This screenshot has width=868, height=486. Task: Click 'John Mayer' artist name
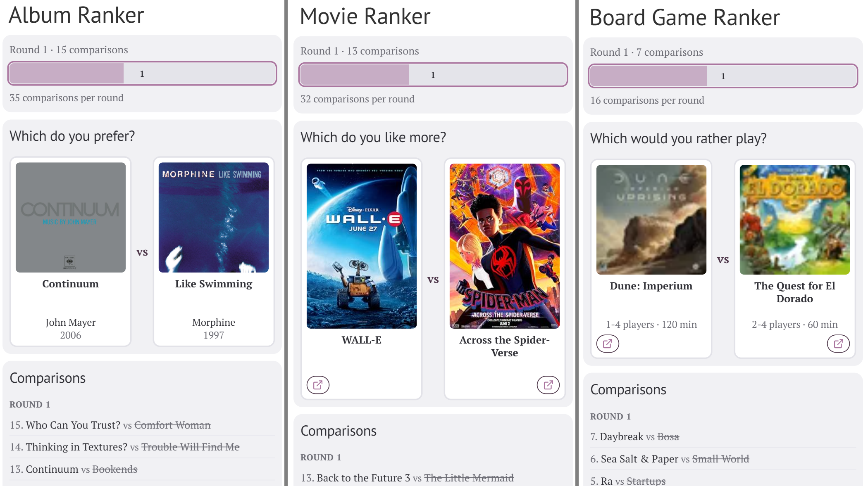click(x=71, y=322)
